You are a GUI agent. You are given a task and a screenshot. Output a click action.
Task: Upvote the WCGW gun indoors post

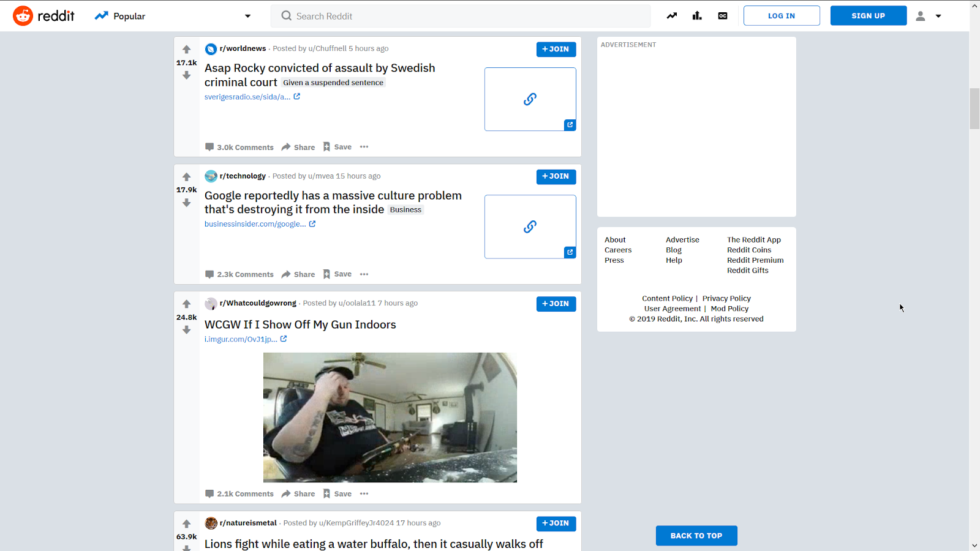point(187,304)
